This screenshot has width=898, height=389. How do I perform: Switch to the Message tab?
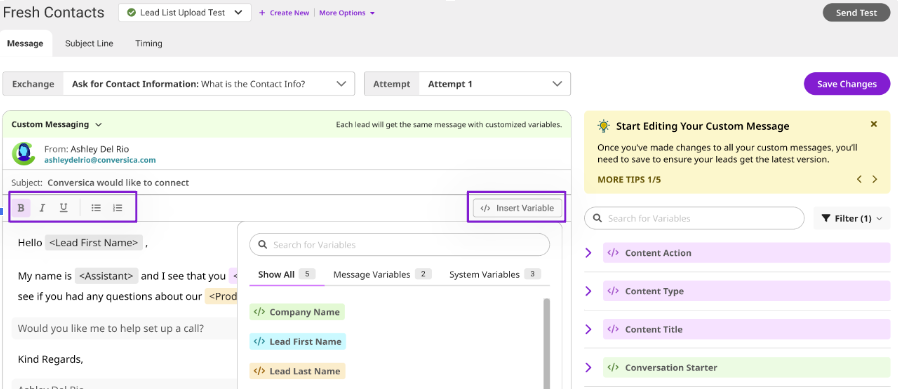pos(25,43)
